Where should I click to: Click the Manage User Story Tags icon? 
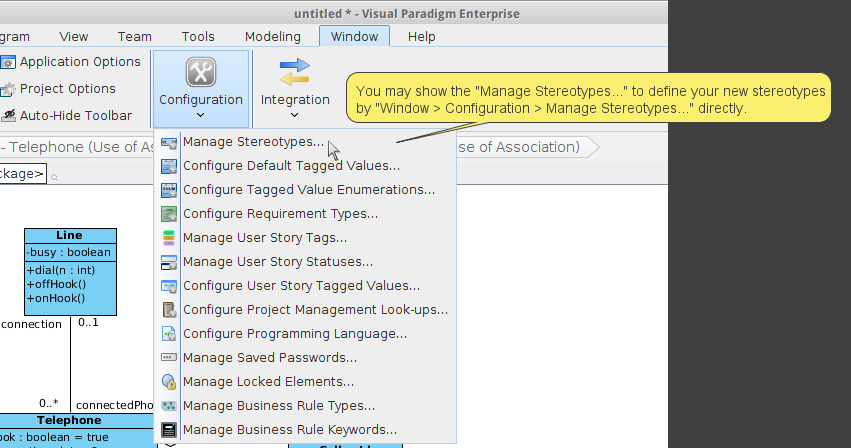click(x=169, y=238)
